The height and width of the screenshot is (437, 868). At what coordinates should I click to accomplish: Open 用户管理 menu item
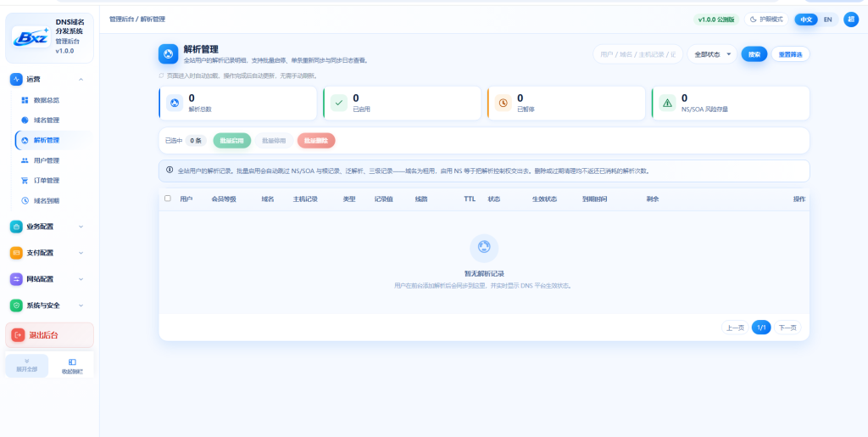click(54, 160)
